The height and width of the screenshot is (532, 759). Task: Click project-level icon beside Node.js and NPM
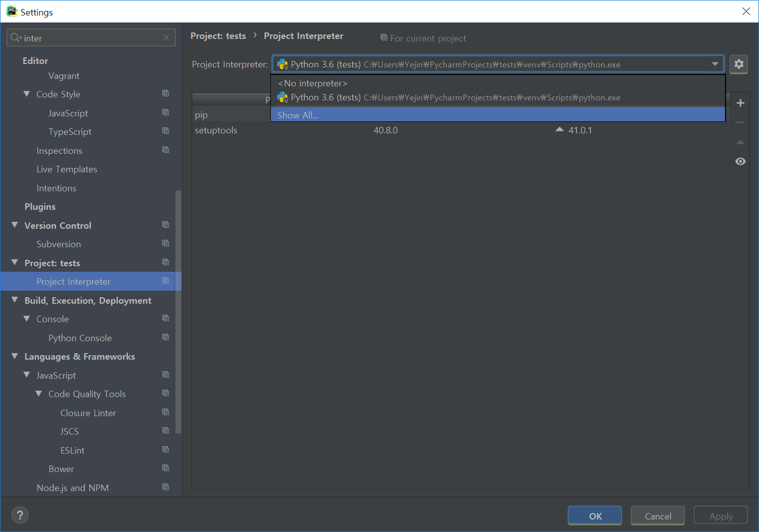(165, 487)
